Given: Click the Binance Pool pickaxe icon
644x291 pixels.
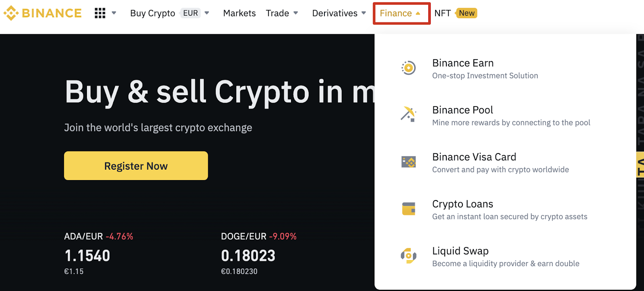Looking at the screenshot, I should tap(408, 114).
